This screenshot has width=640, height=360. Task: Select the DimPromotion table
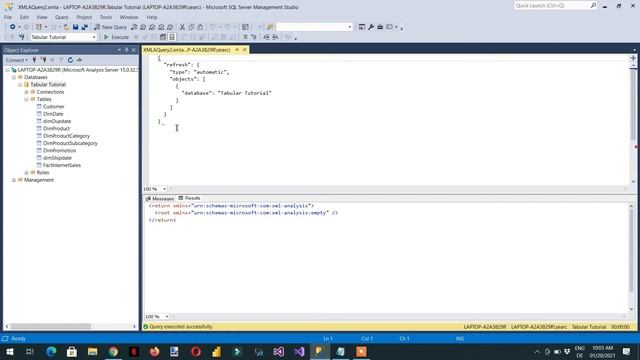tap(59, 151)
